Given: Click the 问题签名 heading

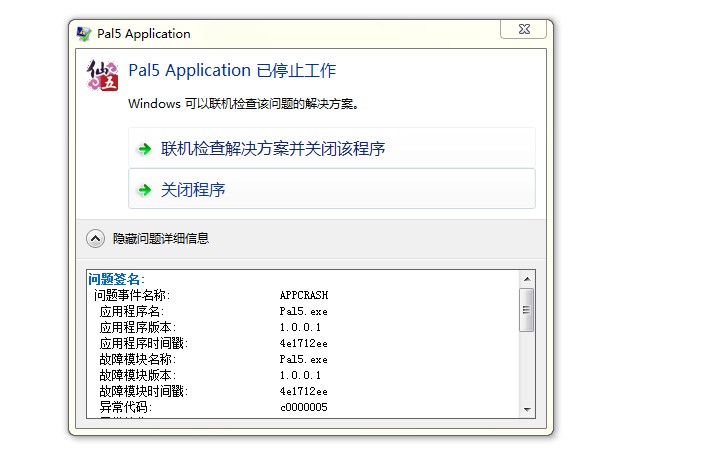Looking at the screenshot, I should (x=117, y=279).
